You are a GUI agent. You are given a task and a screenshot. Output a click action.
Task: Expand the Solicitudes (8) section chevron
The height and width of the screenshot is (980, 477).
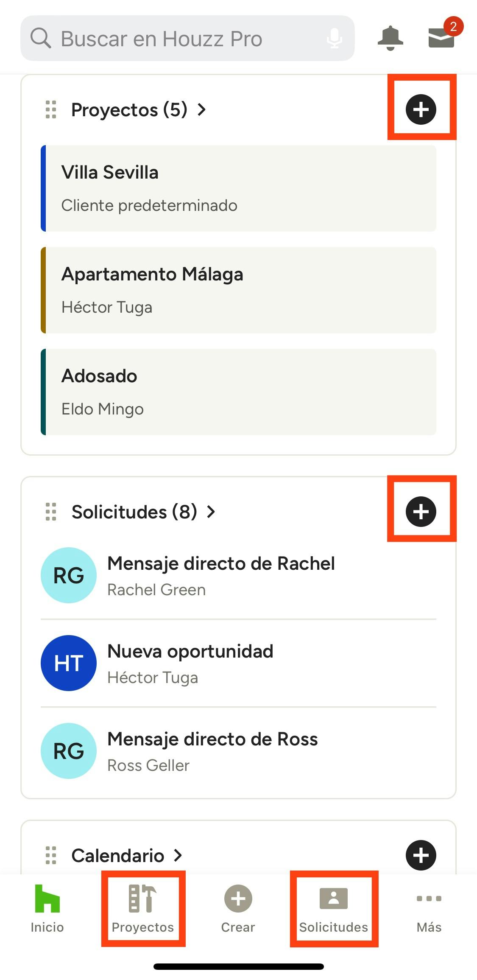[211, 512]
